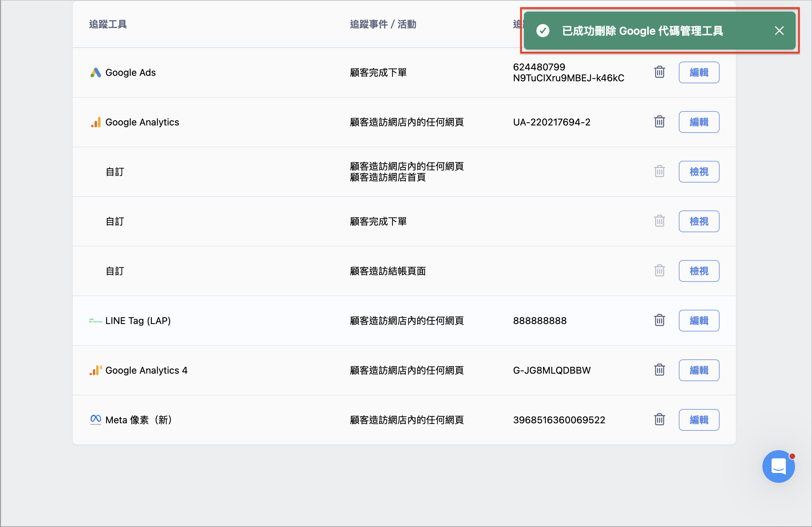Click tracking ID 888888888
Screen dimensions: 812x527
(540, 321)
